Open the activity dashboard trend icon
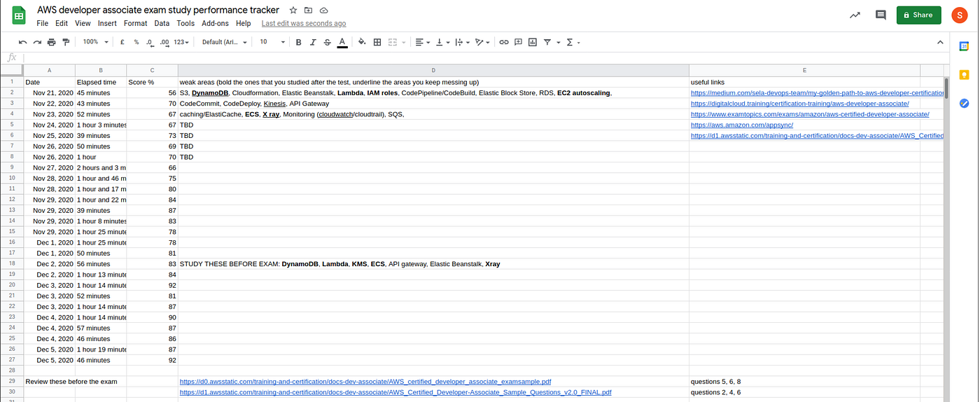Screen dimensions: 980x402 tap(855, 15)
